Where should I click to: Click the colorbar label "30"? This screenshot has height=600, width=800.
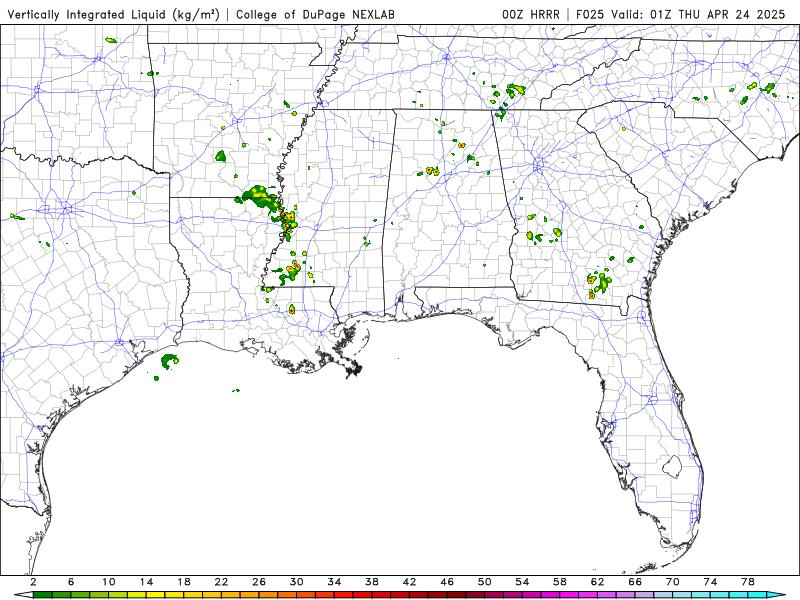coord(297,582)
